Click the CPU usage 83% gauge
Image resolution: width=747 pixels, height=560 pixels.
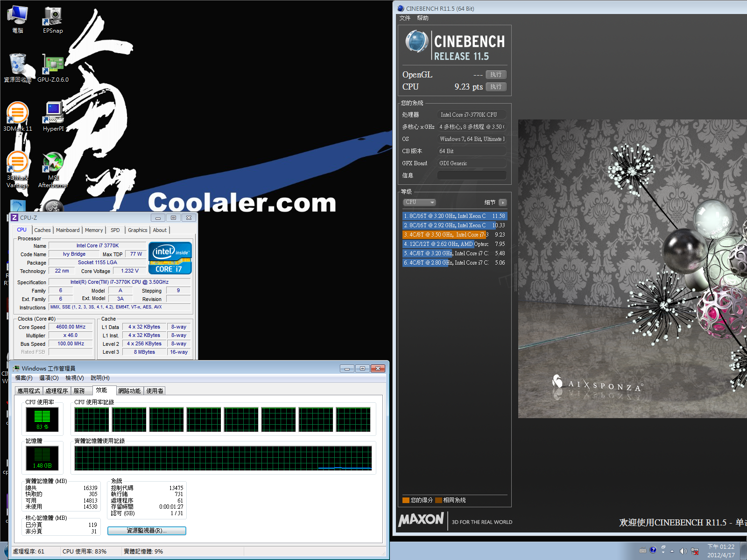point(42,420)
